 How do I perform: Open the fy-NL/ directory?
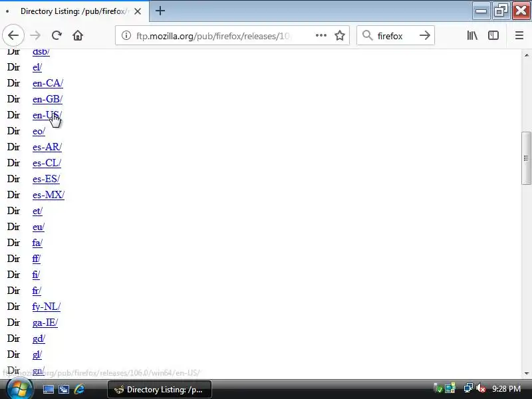47,307
